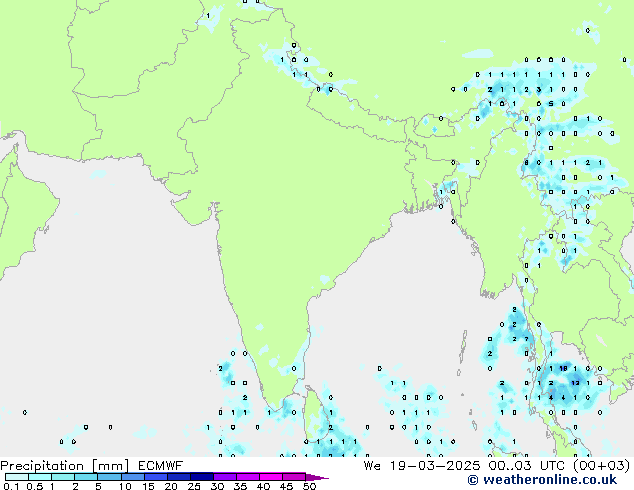The height and width of the screenshot is (490, 634).
Task: Click the '50' legend scale label
Action: pyautogui.click(x=310, y=486)
